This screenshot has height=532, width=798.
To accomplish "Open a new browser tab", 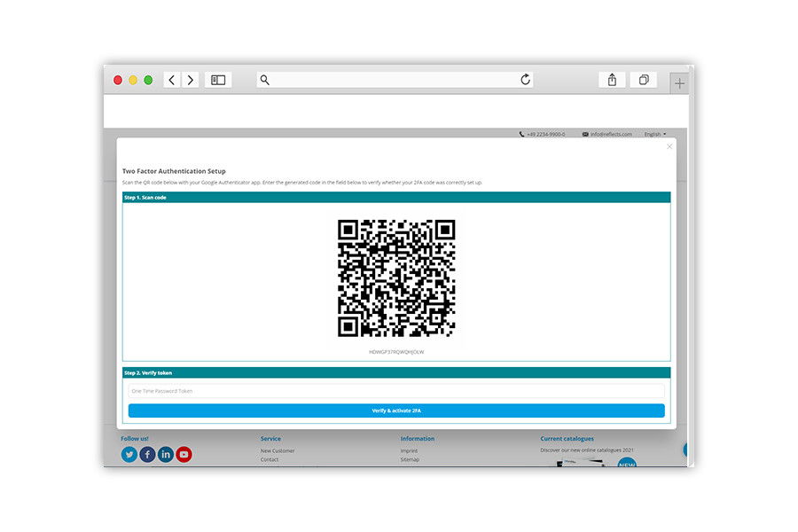I will pyautogui.click(x=679, y=82).
